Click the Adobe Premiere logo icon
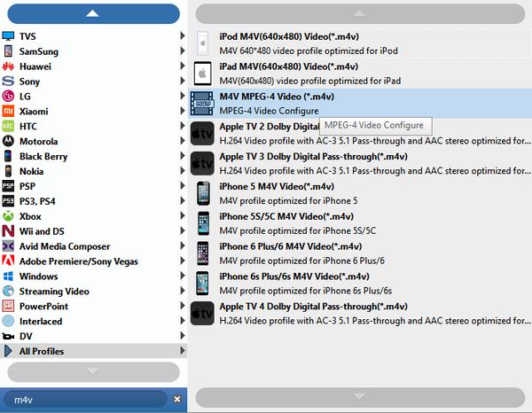 point(8,261)
